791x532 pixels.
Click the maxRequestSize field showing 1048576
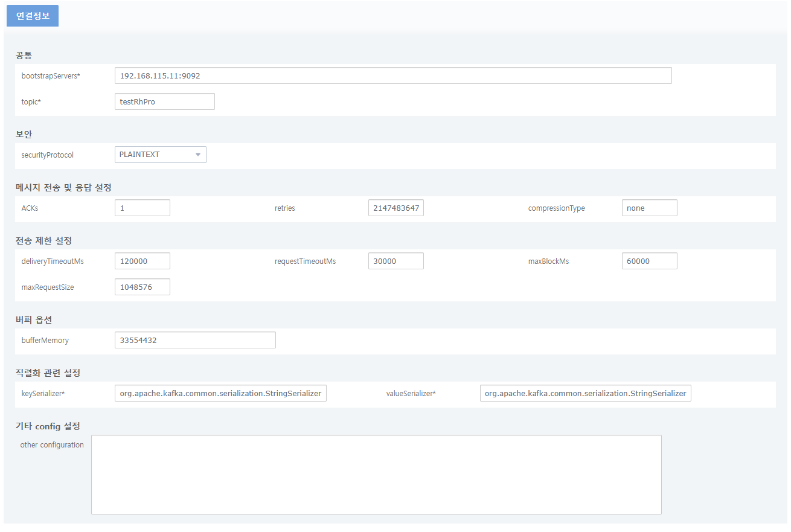[142, 286]
